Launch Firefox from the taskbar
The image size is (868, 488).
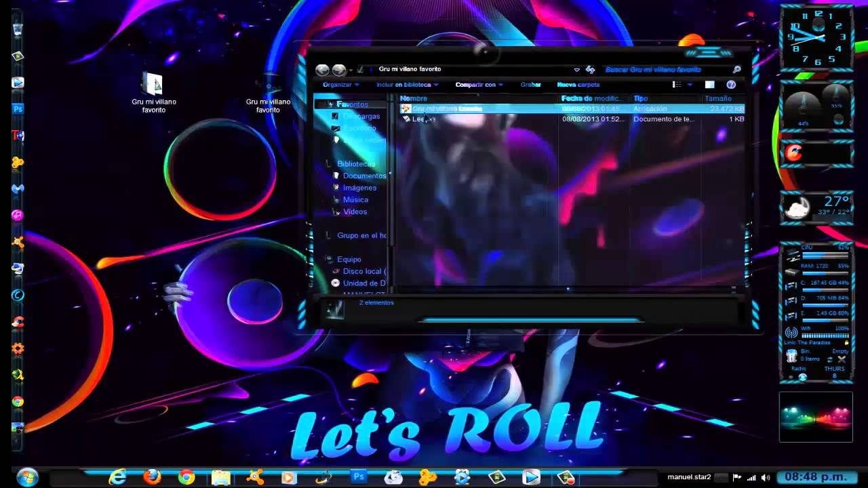pyautogui.click(x=153, y=477)
